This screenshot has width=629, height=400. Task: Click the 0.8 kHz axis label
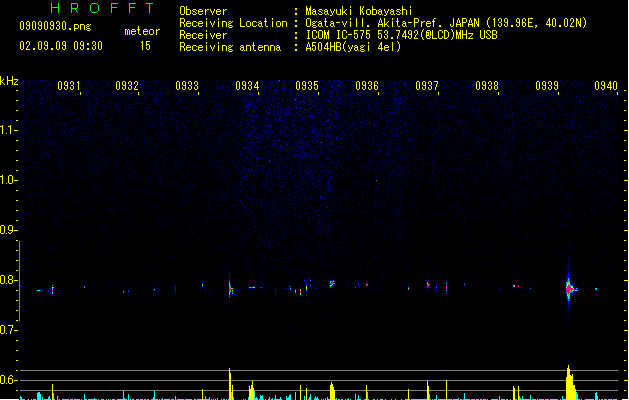click(8, 280)
